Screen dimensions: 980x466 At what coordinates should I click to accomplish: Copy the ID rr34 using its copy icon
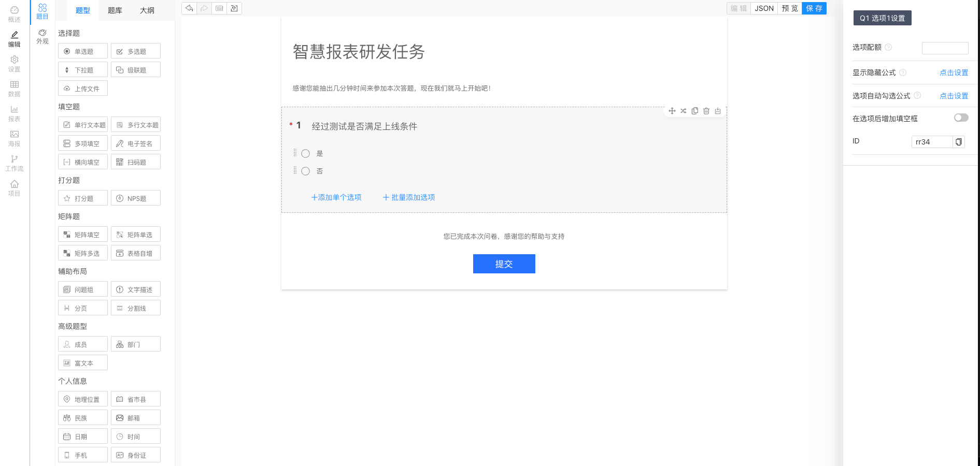pyautogui.click(x=959, y=141)
